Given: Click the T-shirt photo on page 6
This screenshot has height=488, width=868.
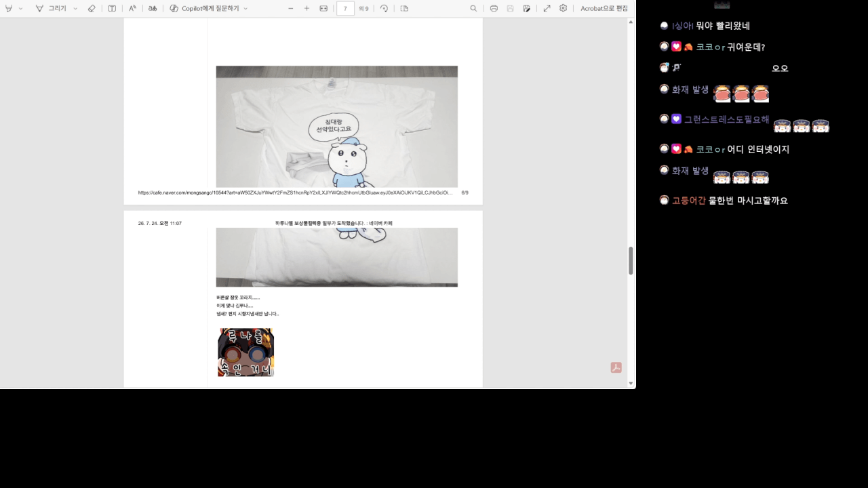Looking at the screenshot, I should (337, 127).
